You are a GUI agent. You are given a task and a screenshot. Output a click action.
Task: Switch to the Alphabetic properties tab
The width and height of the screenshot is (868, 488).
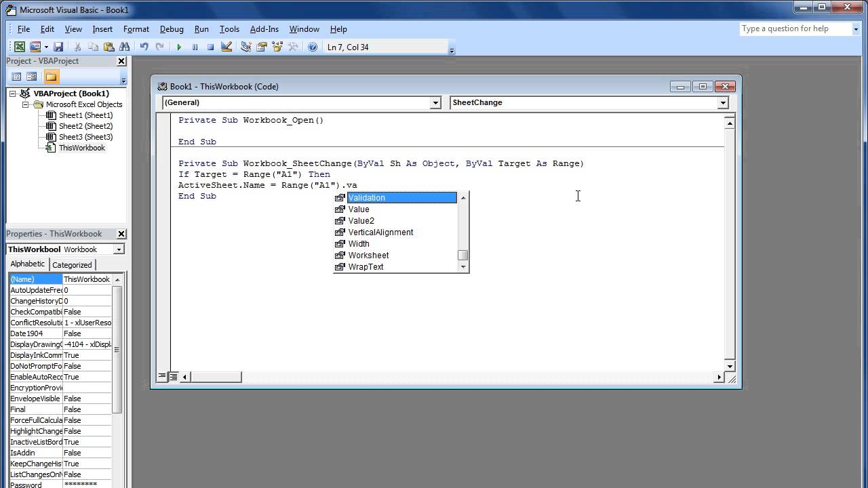(27, 264)
